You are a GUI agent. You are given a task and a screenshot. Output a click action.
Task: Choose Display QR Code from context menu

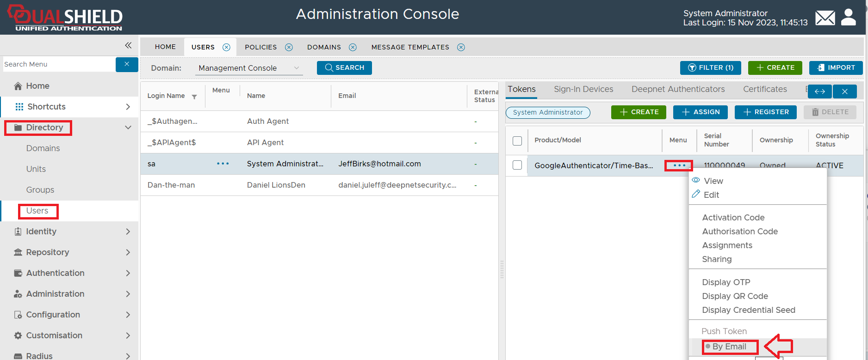click(735, 296)
